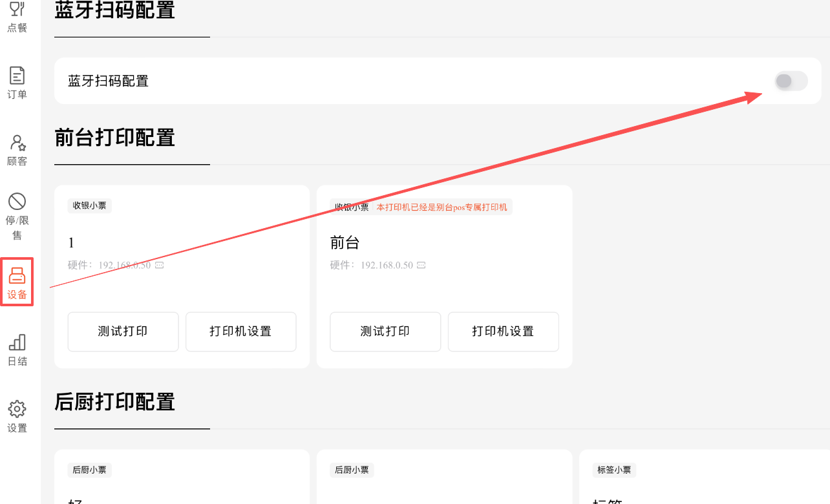This screenshot has height=504, width=830.
Task: Go to 订单 orders in sidebar
Action: tap(17, 83)
